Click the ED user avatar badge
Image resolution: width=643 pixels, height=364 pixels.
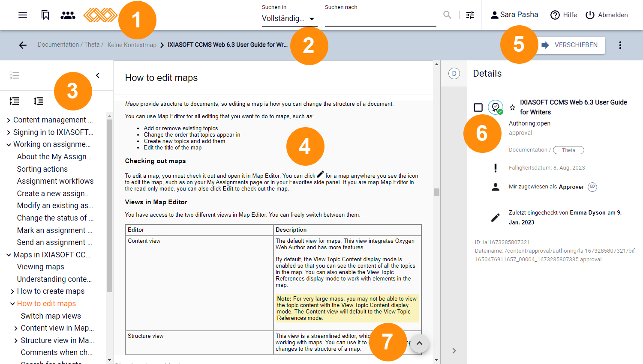coord(592,187)
